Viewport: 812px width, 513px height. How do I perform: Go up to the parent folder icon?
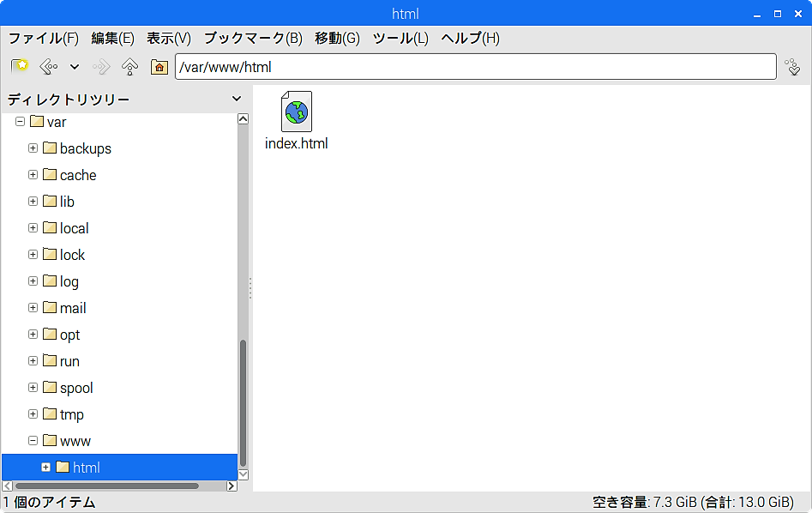tap(130, 66)
